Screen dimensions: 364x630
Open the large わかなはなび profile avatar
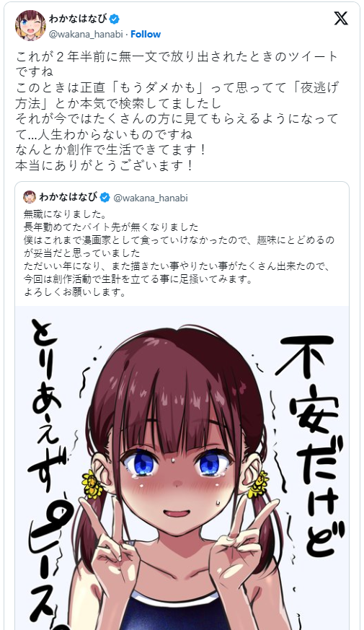(x=30, y=26)
